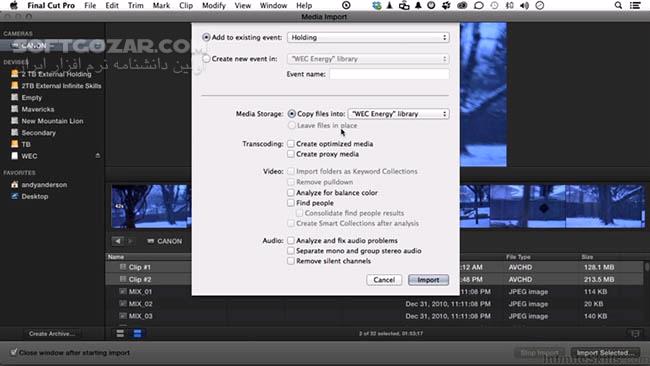Enable Create proxy media checkbox
The width and height of the screenshot is (650, 366).
pyautogui.click(x=291, y=154)
